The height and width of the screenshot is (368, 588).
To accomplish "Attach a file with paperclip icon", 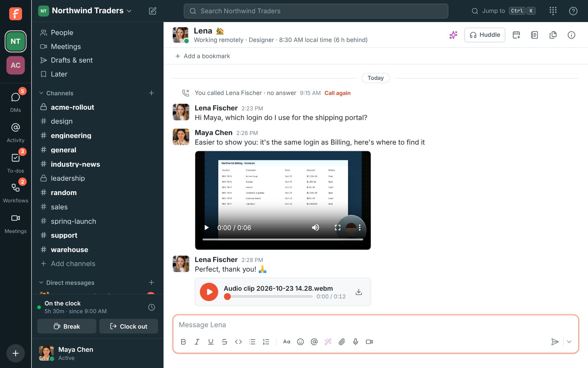I will pos(342,342).
